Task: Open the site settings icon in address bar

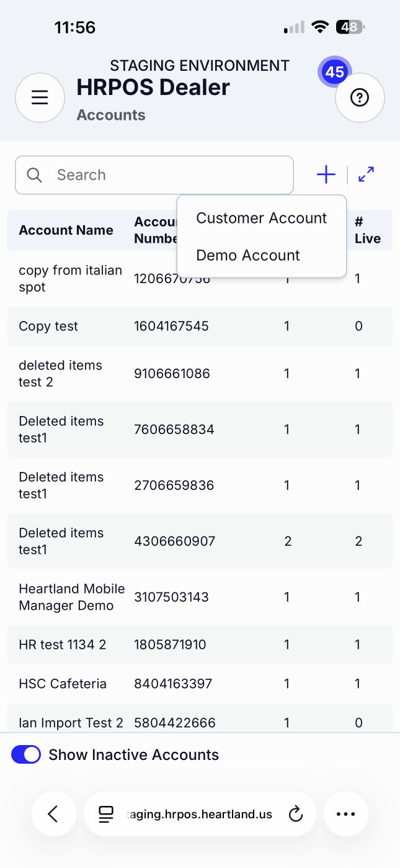Action: [106, 814]
